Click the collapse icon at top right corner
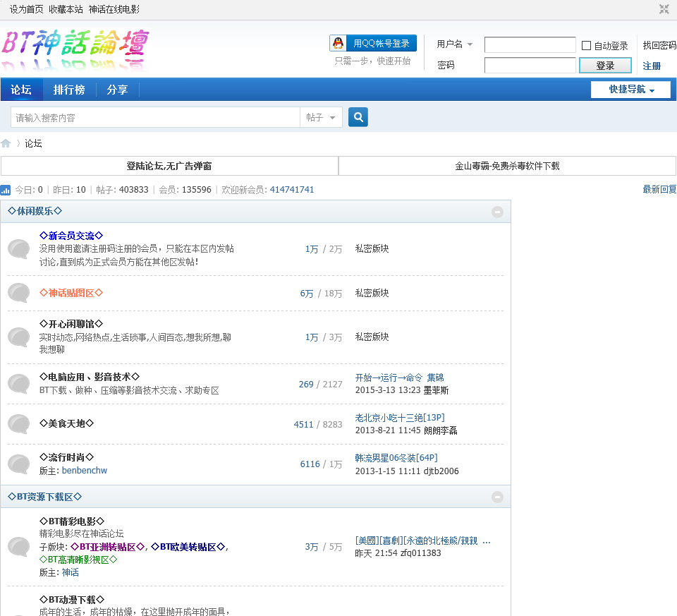The width and height of the screenshot is (677, 616). tap(664, 9)
